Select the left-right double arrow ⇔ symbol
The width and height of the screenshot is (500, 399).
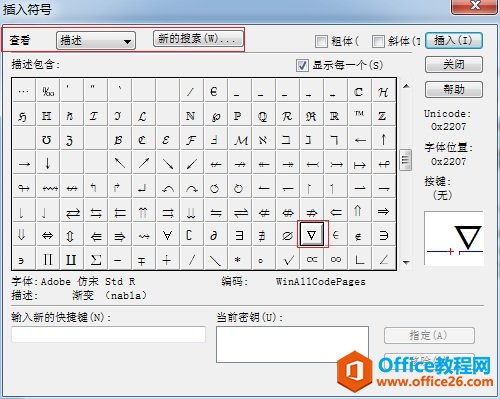tap(48, 235)
